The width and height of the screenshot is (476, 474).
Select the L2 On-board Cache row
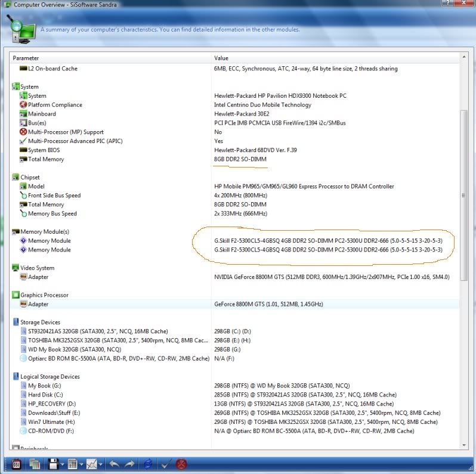coord(234,69)
